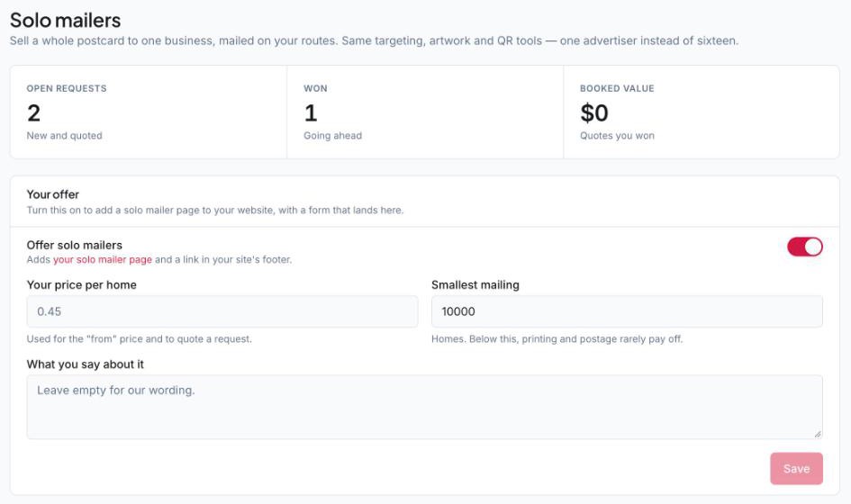Click the Won count '1'

pyautogui.click(x=311, y=113)
